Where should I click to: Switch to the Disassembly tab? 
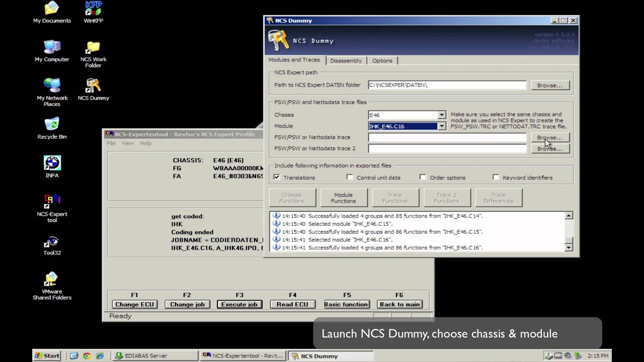click(346, 60)
